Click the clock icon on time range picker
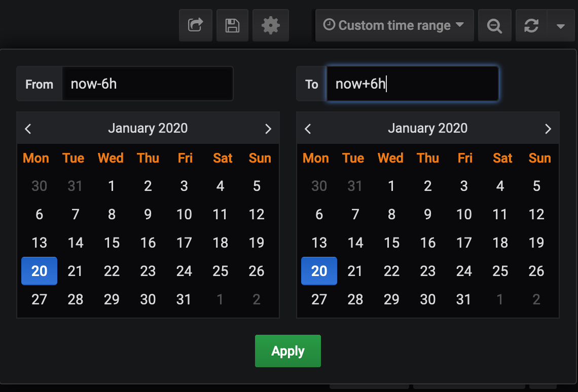Screen dimensions: 578x392 [330, 25]
